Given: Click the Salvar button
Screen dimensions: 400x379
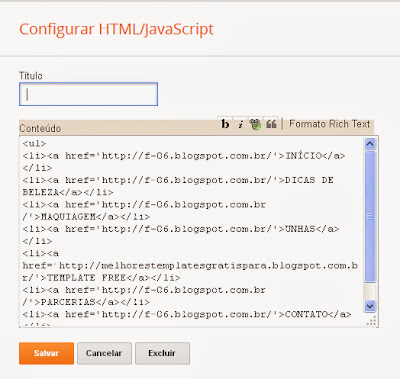Looking at the screenshot, I should 46,353.
